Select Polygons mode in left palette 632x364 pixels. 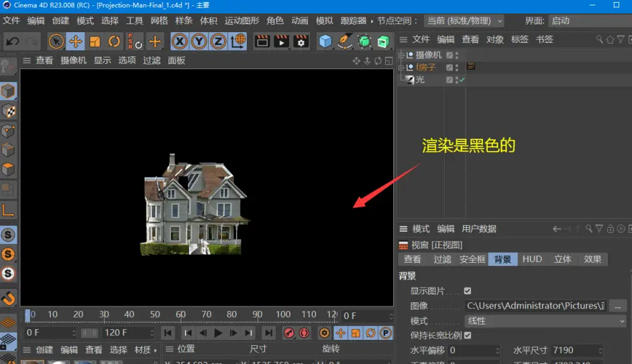[9, 170]
